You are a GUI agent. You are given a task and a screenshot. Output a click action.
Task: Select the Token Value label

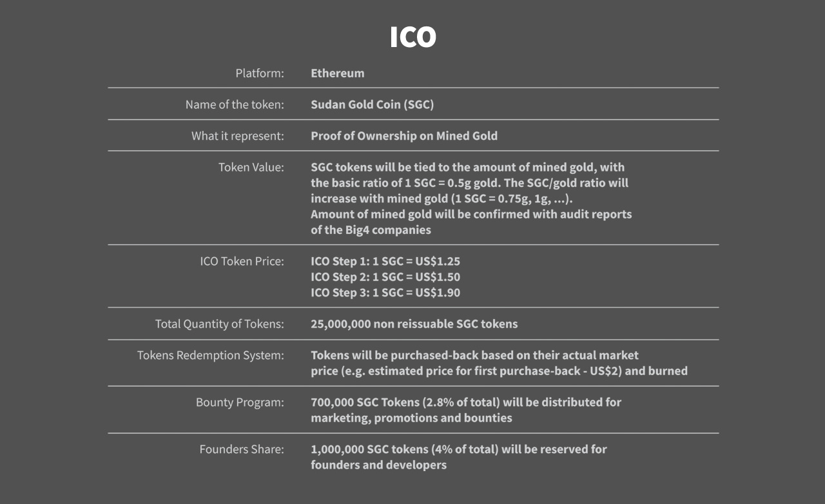(251, 167)
